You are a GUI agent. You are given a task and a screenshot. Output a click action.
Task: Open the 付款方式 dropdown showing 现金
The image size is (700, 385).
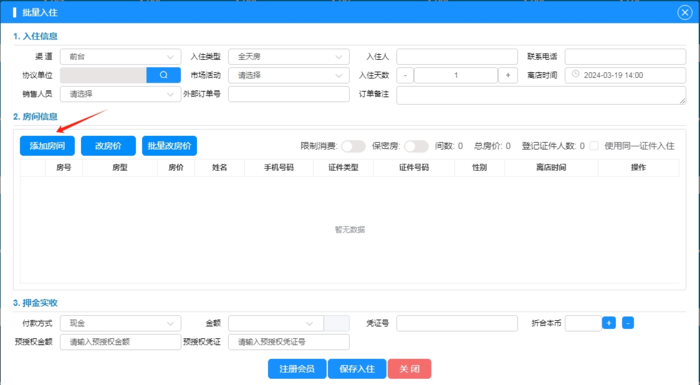[121, 323]
